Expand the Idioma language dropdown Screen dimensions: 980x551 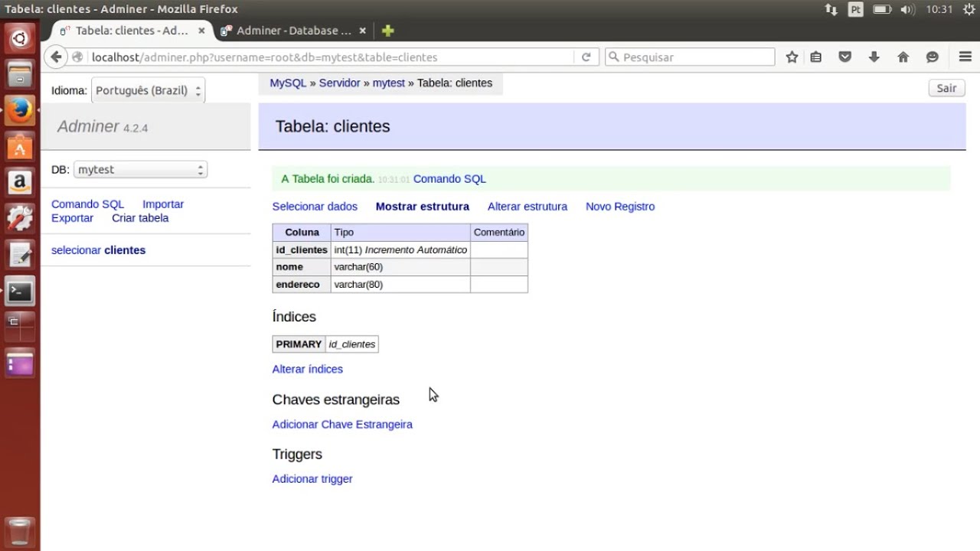[x=148, y=90]
